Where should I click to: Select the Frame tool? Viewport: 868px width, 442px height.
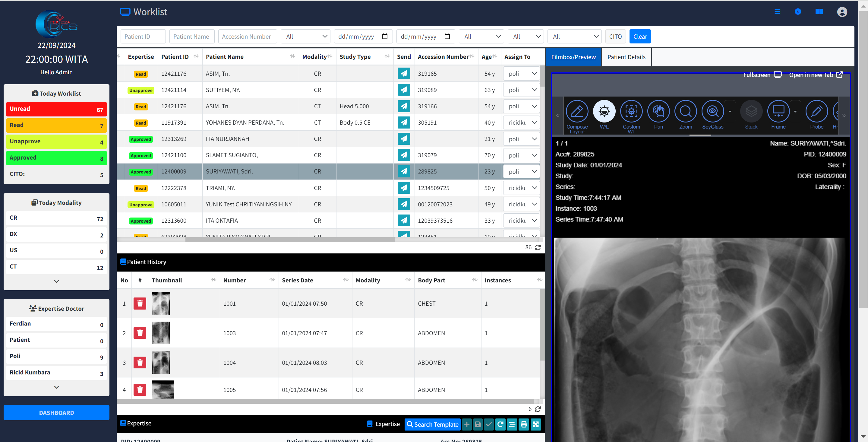click(x=778, y=115)
